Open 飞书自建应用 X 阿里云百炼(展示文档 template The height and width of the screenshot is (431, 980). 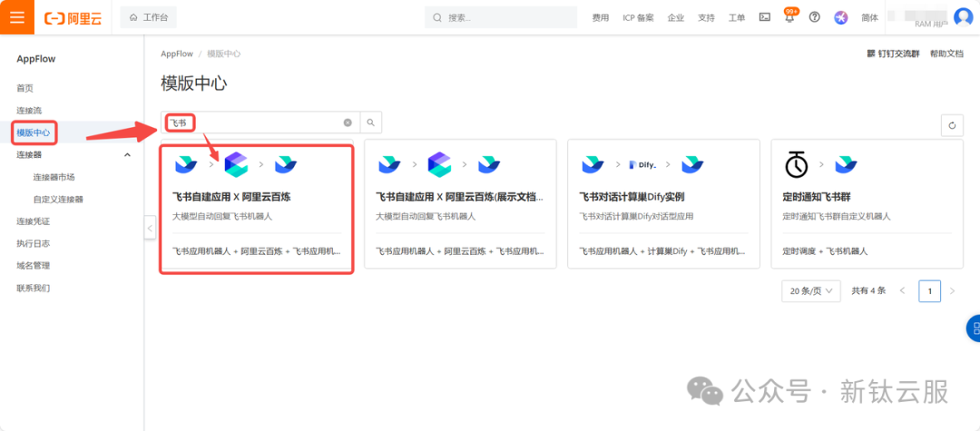(460, 203)
